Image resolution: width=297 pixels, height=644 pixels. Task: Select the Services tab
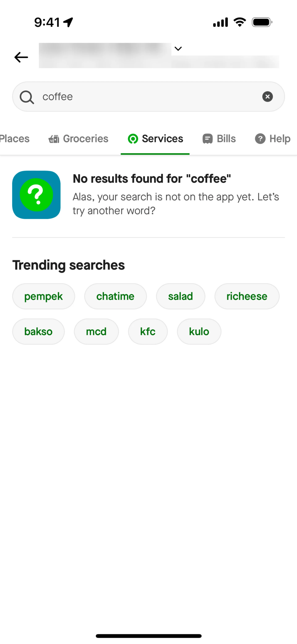(155, 139)
